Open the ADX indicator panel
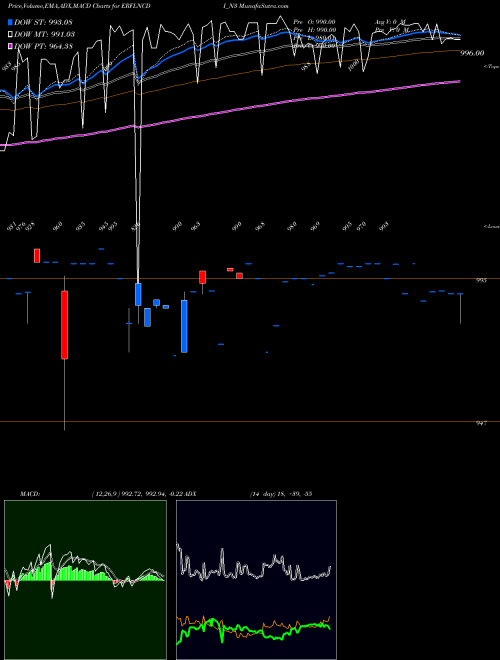 pos(256,580)
